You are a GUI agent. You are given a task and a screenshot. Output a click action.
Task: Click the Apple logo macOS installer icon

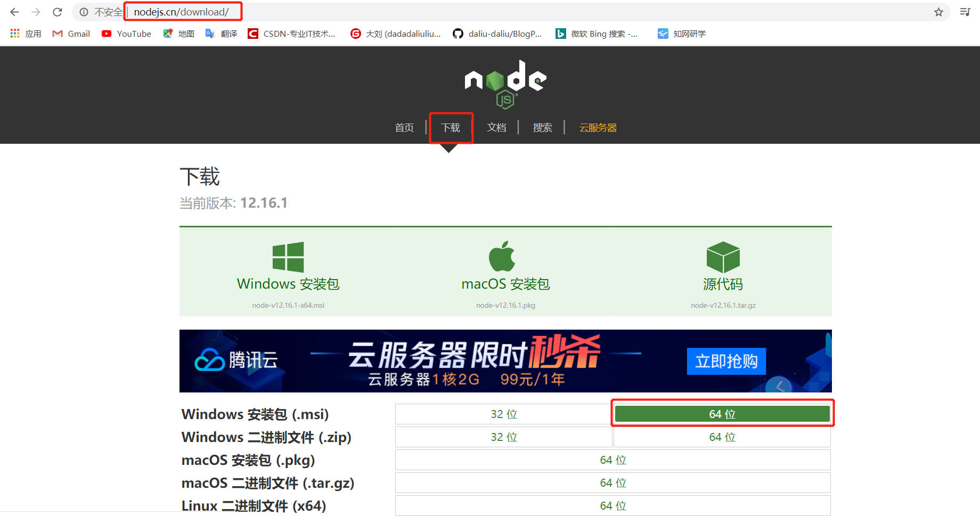502,256
